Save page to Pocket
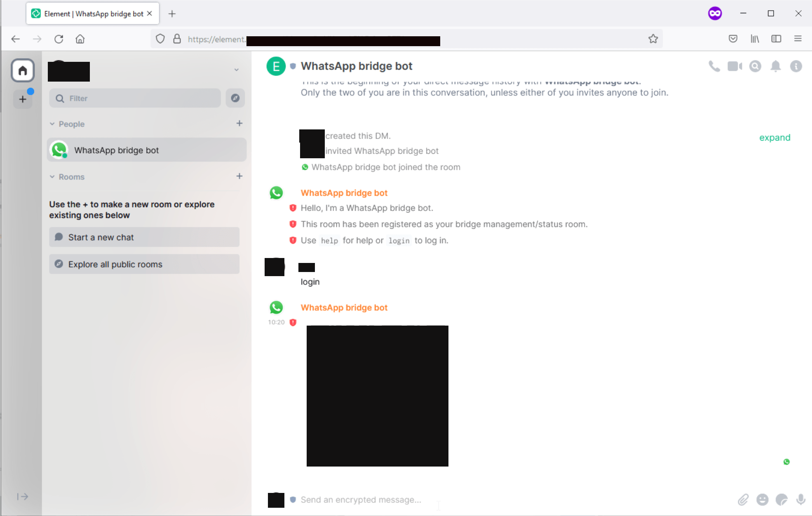The height and width of the screenshot is (516, 812). [x=733, y=39]
